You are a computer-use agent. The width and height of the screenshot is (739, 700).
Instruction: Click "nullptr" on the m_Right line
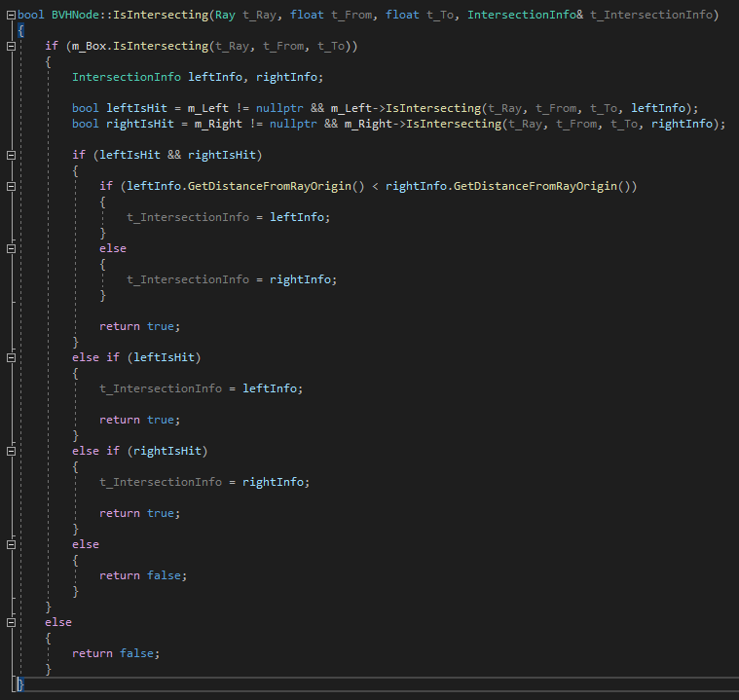pyautogui.click(x=293, y=124)
